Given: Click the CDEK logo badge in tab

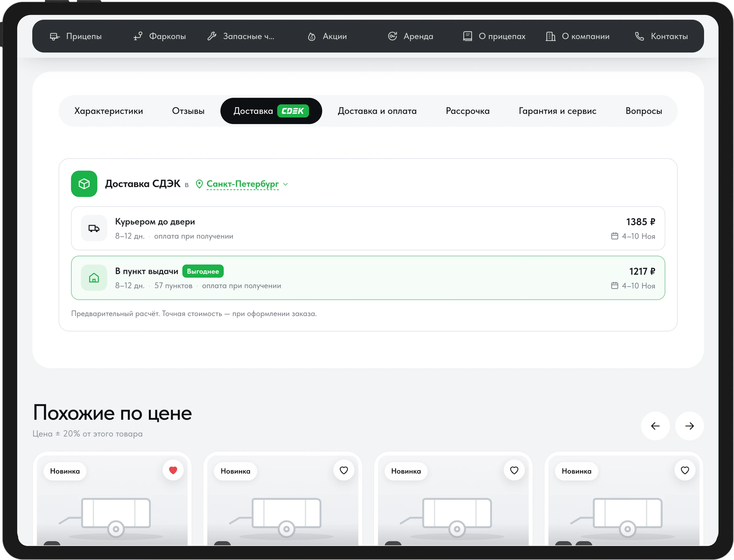Looking at the screenshot, I should (x=293, y=111).
